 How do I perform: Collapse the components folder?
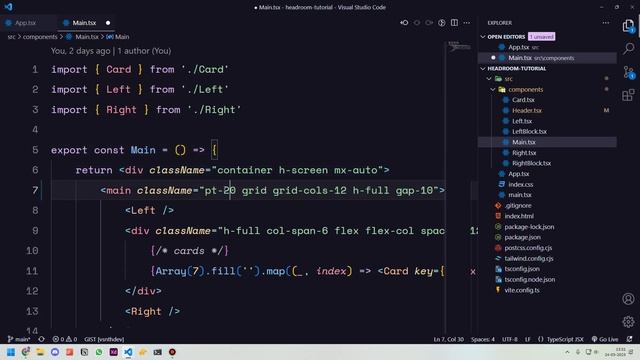tap(493, 89)
